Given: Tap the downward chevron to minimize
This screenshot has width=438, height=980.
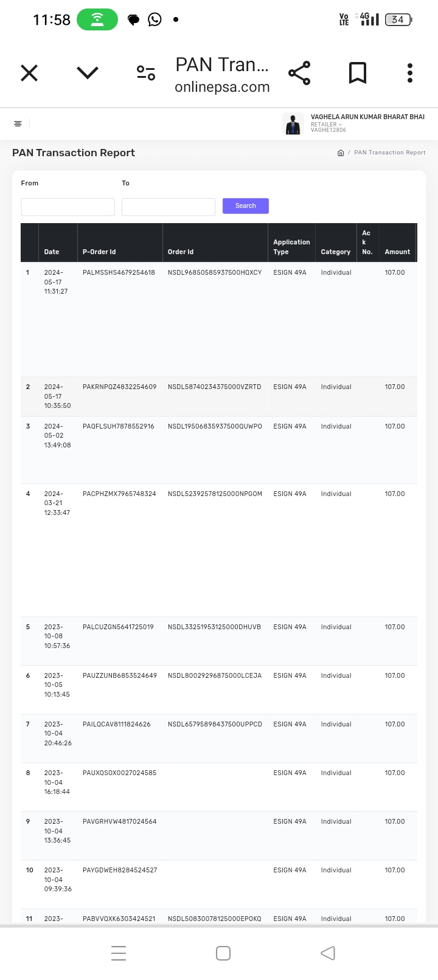Looking at the screenshot, I should pos(88,74).
